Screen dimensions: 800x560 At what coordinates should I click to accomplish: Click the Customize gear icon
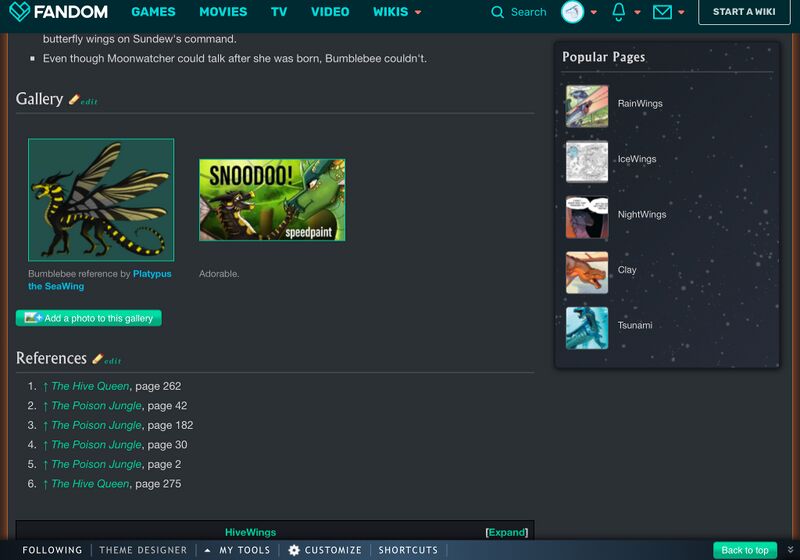[x=294, y=550]
